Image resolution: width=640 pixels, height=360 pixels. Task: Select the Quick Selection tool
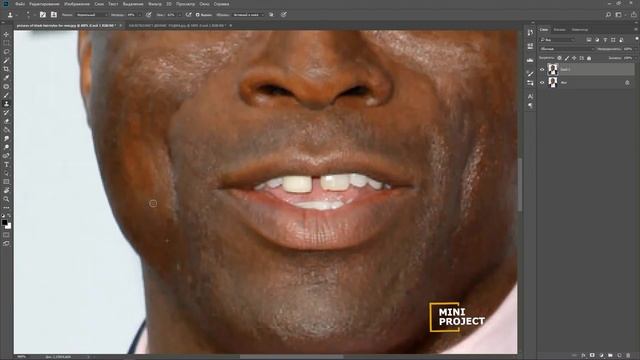pos(6,60)
